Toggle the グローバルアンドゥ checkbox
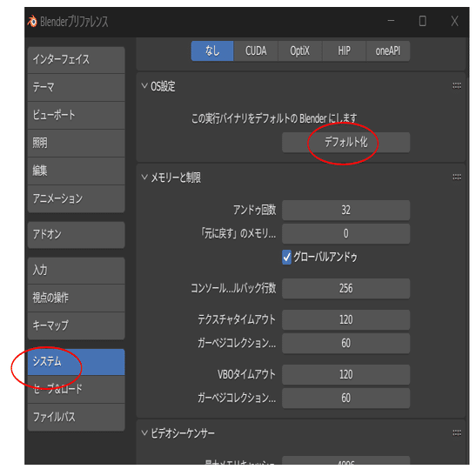The image size is (476, 476). point(286,258)
